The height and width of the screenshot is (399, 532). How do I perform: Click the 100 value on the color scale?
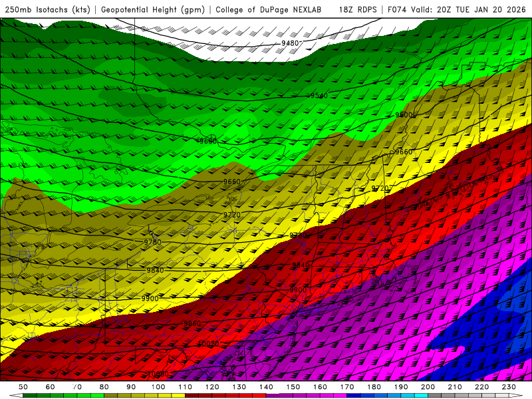coord(158,387)
